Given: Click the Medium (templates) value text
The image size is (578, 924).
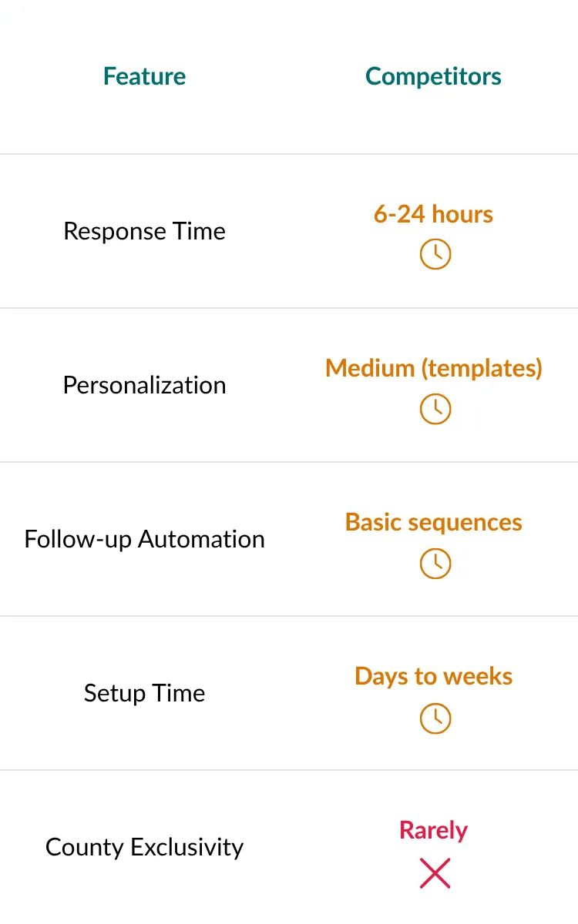Looking at the screenshot, I should tap(434, 368).
